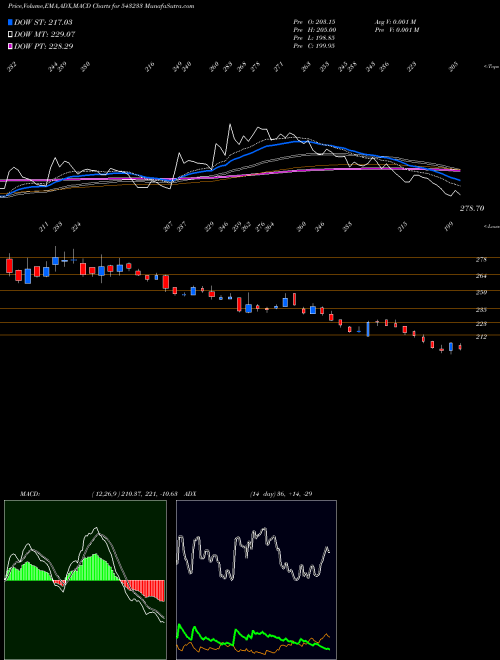Click the 'ADX' panel label
500x660 pixels.
click(190, 493)
